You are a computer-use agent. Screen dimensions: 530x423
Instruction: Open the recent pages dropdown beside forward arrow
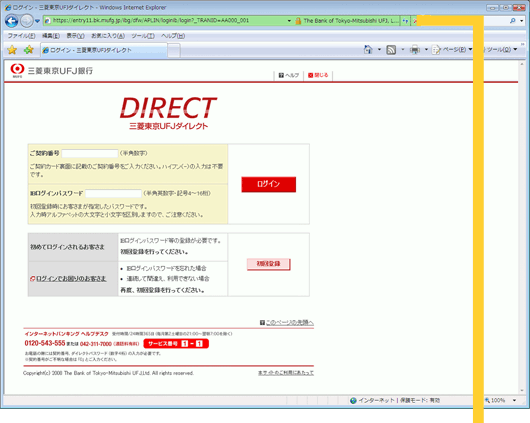[37, 21]
